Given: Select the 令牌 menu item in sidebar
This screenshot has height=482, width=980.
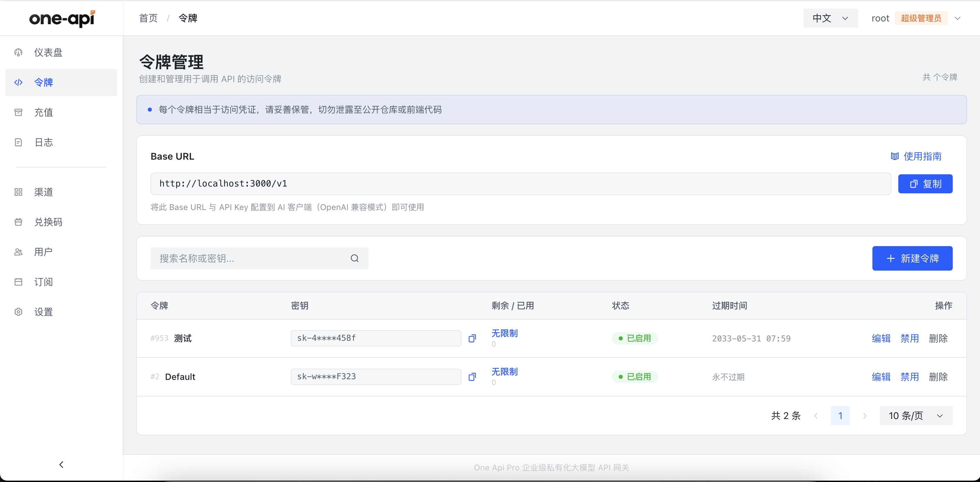Looking at the screenshot, I should click(x=61, y=83).
